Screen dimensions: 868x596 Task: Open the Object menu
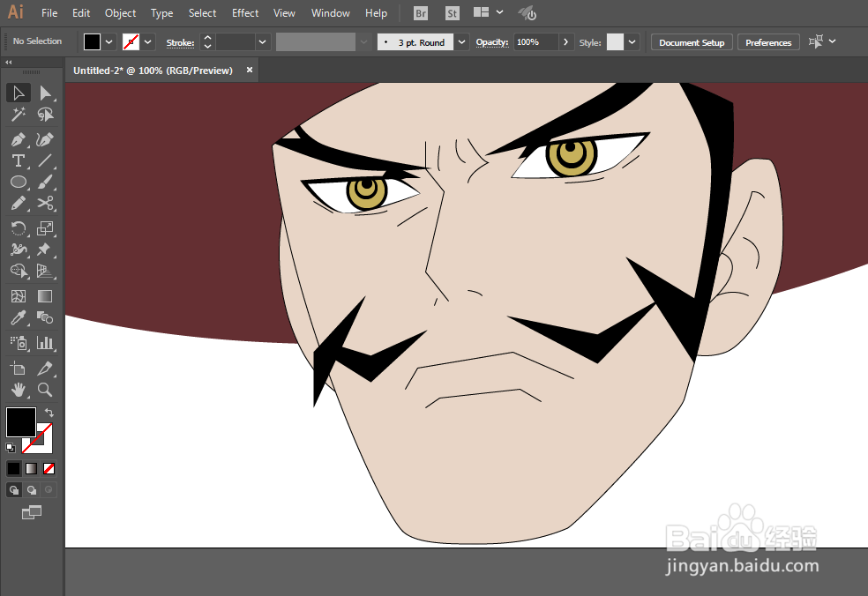[120, 13]
